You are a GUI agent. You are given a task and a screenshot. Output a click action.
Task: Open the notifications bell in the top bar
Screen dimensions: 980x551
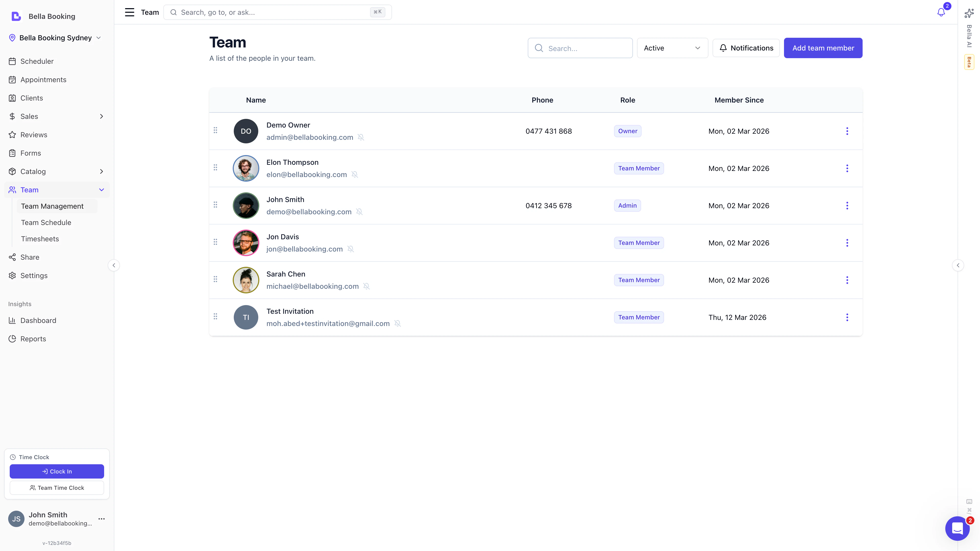pos(940,12)
